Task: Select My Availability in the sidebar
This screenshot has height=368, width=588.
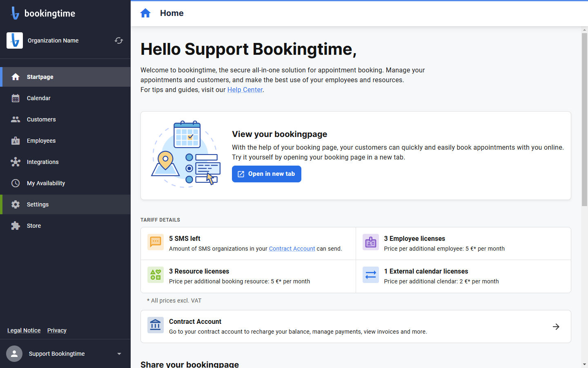Action: pos(65,183)
